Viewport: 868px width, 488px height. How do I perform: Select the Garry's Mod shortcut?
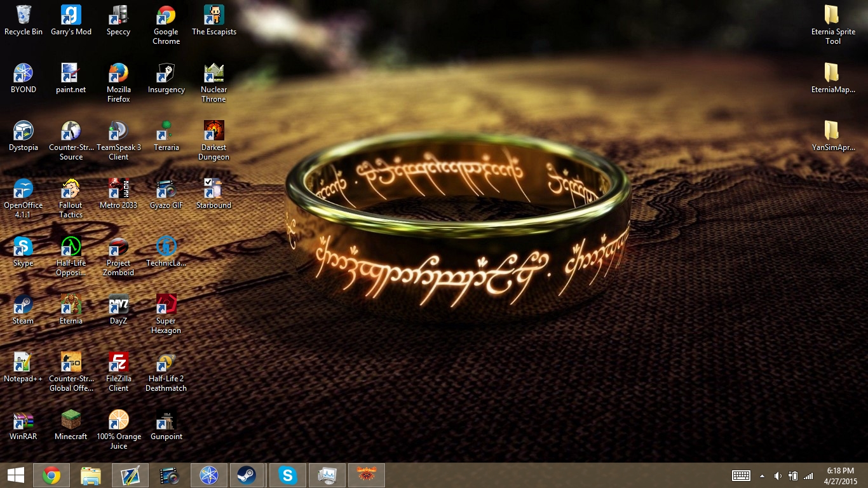pyautogui.click(x=71, y=20)
